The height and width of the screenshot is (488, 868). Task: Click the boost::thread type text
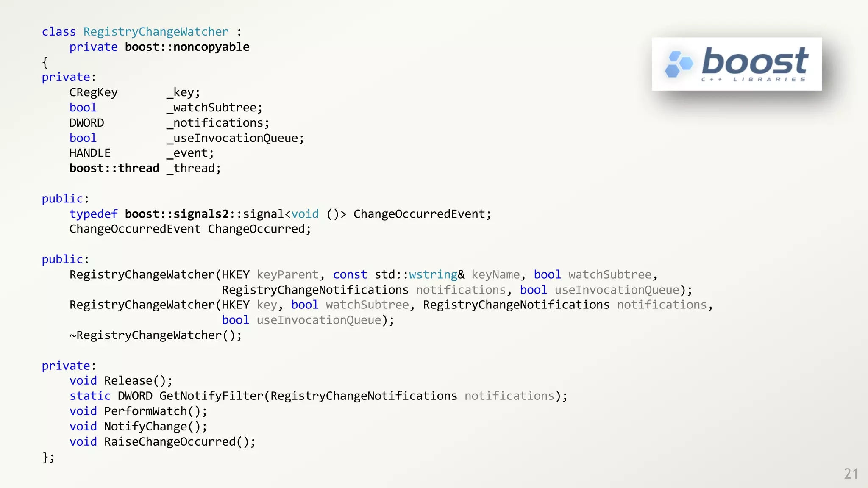(x=114, y=168)
